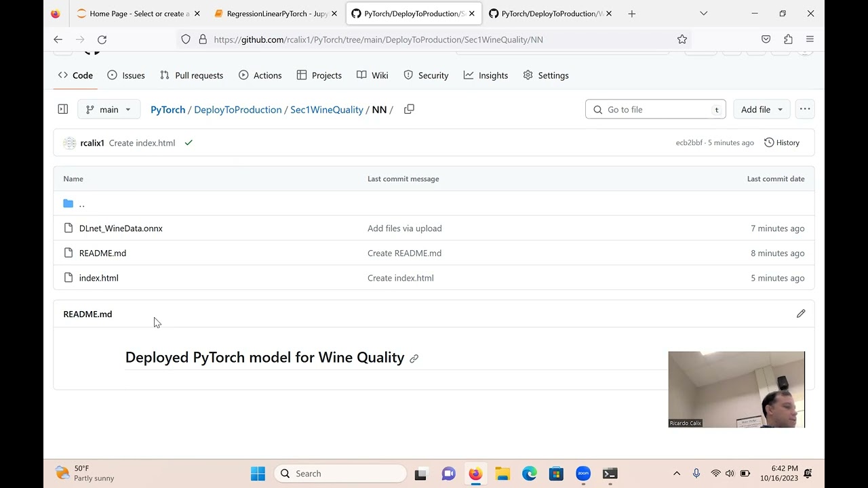Click the Go to file search field
The width and height of the screenshot is (868, 488).
(655, 109)
